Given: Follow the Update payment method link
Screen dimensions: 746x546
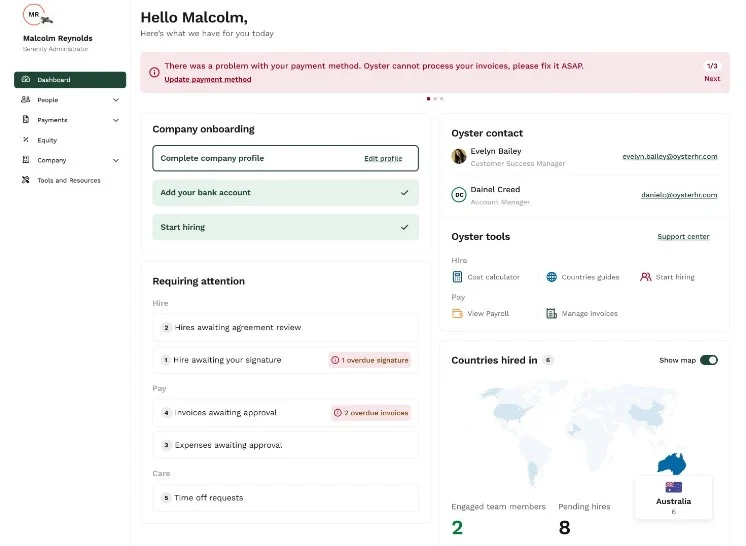Looking at the screenshot, I should tap(208, 79).
